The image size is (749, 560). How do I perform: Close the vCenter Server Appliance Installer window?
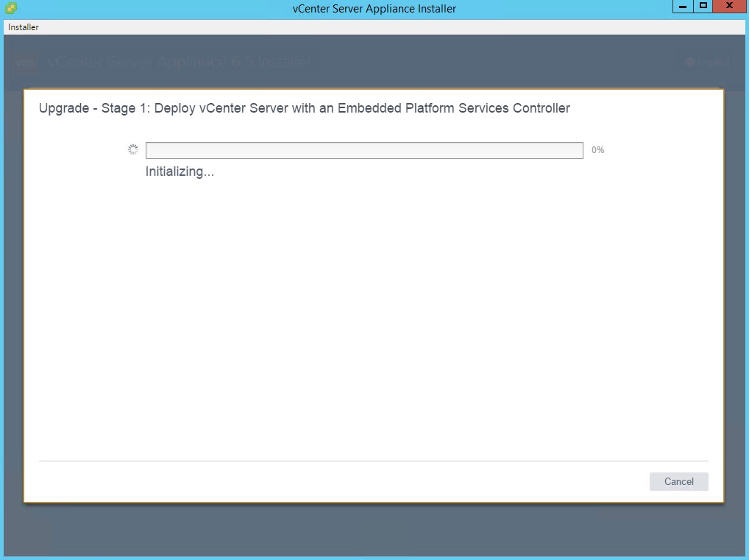coord(729,7)
